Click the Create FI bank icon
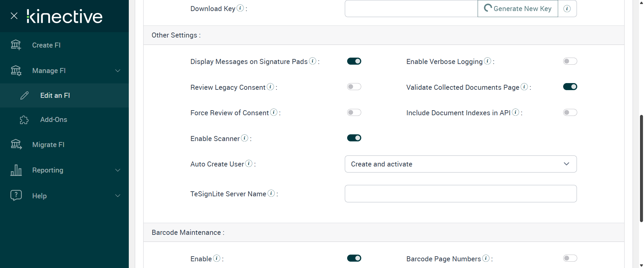Image resolution: width=644 pixels, height=268 pixels. 16,45
